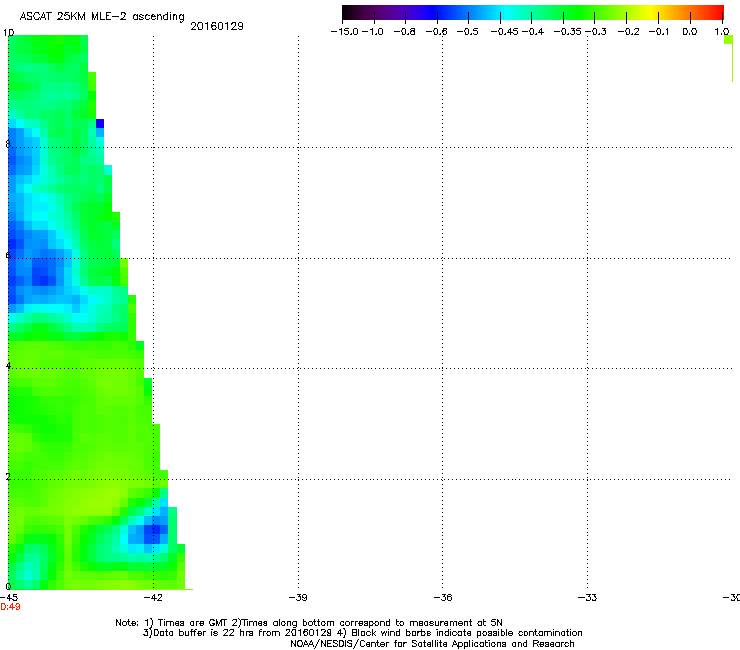Click the '-0.2' color bar label
This screenshot has height=650, width=740.
click(x=629, y=32)
